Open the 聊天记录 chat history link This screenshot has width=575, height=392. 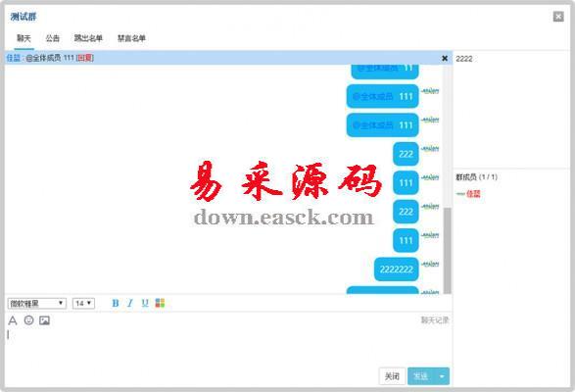(435, 320)
